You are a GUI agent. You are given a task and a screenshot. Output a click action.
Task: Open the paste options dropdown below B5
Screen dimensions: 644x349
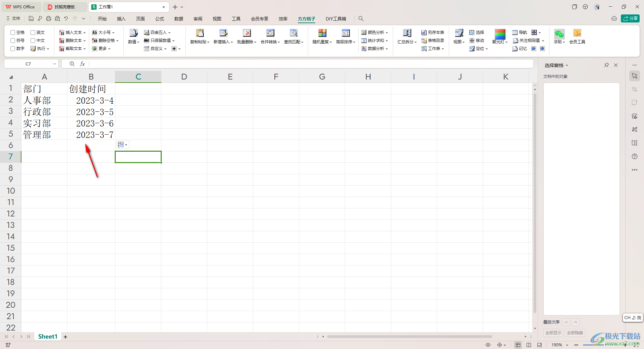122,145
